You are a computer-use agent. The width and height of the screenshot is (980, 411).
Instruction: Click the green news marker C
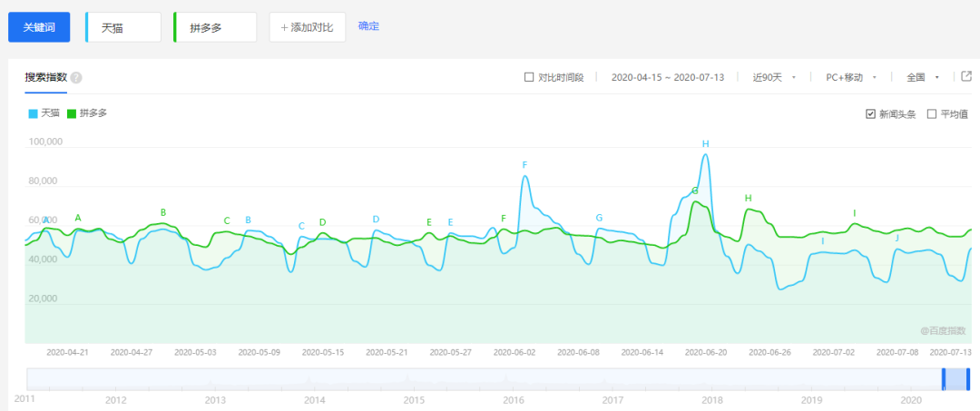[227, 220]
